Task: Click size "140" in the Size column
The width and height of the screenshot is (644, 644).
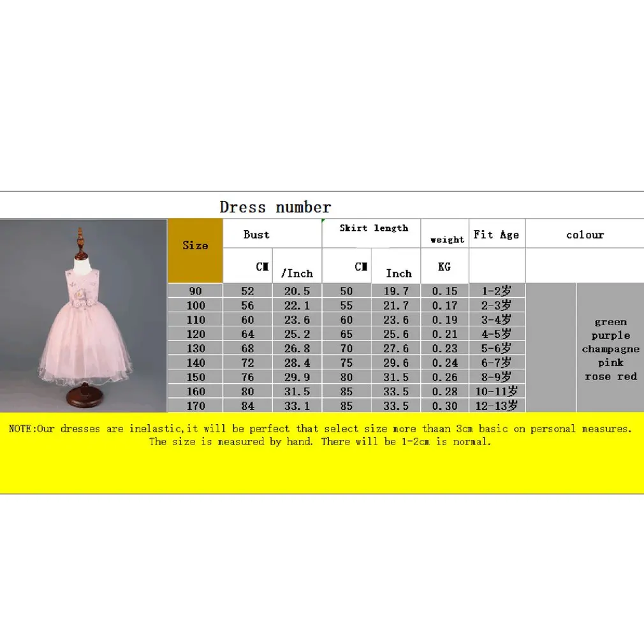Action: pyautogui.click(x=196, y=363)
